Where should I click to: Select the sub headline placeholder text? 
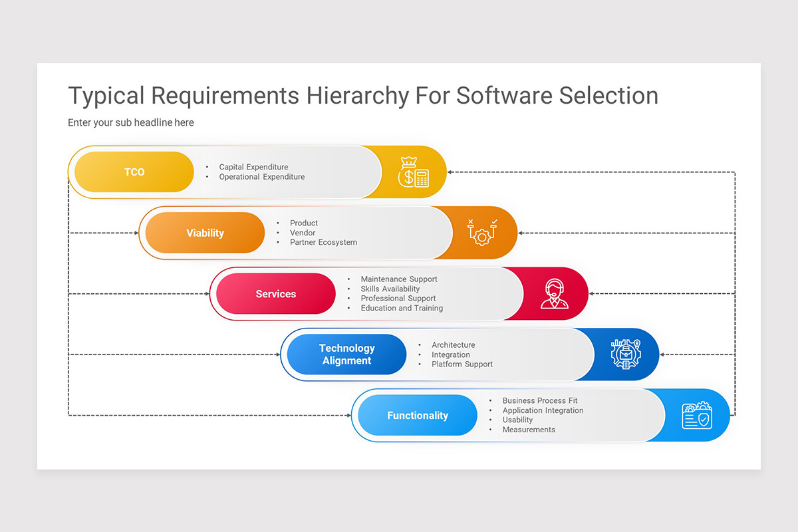[130, 122]
